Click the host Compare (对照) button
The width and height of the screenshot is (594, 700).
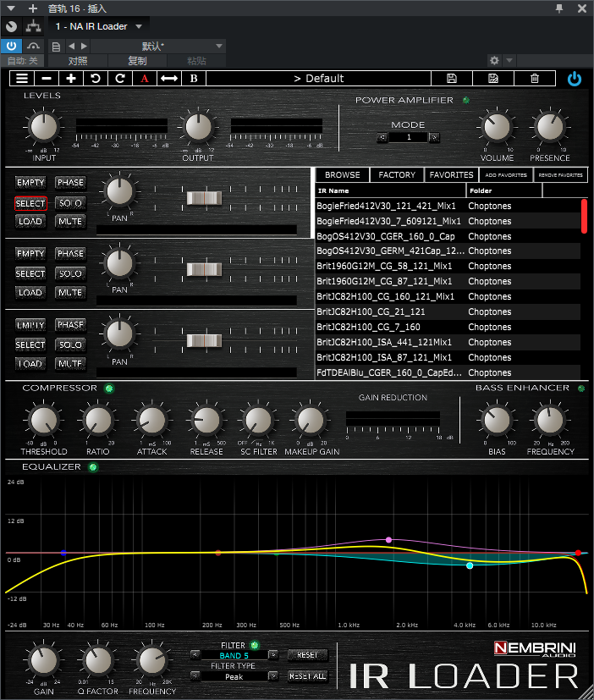78,61
